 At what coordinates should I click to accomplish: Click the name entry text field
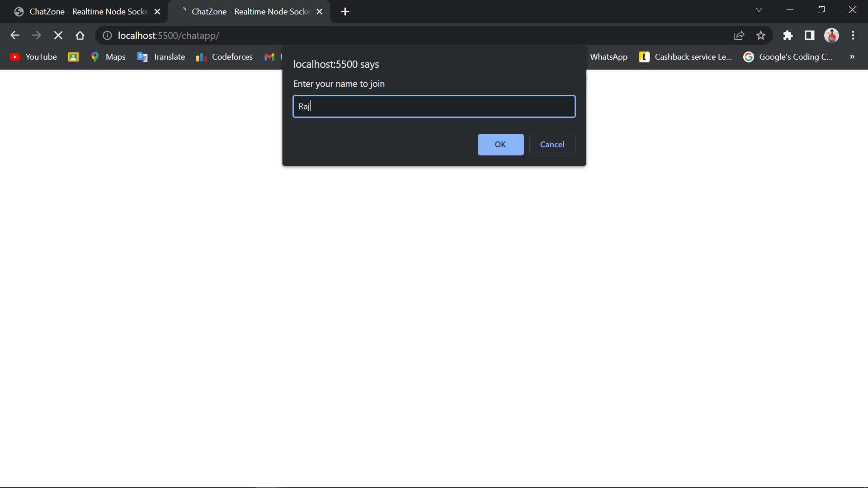[x=434, y=106]
